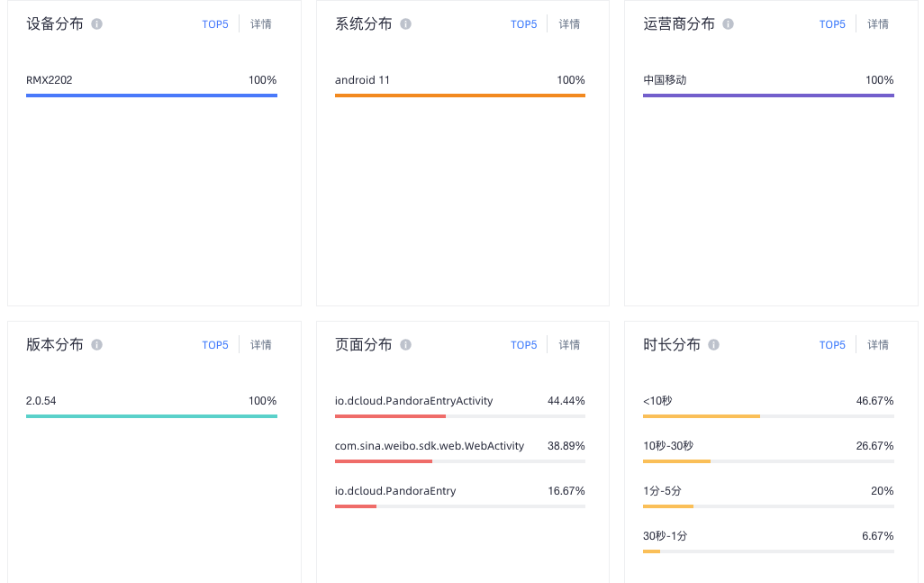Click the android 11 orange bar
924x583 pixels.
[459, 95]
